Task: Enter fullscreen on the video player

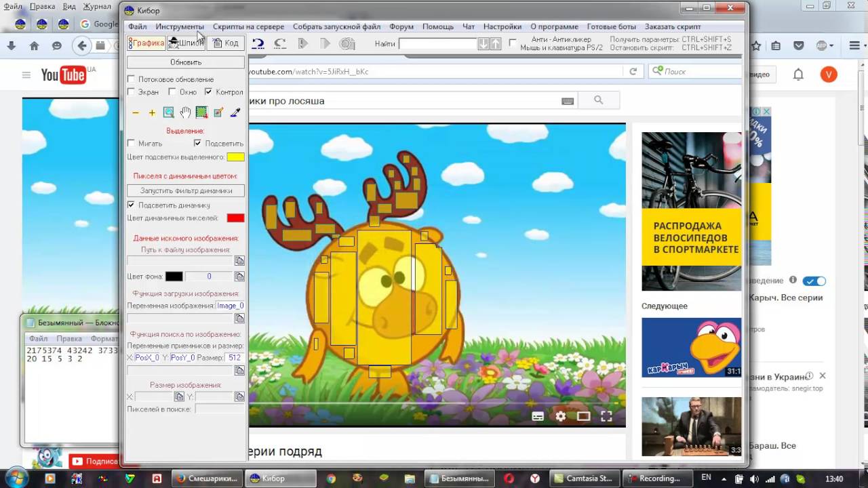Action: point(606,416)
